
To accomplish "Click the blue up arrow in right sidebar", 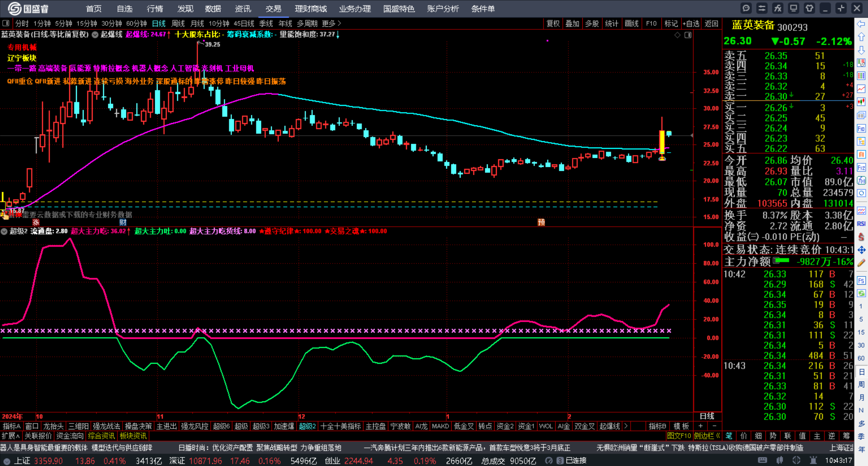I will [861, 37].
